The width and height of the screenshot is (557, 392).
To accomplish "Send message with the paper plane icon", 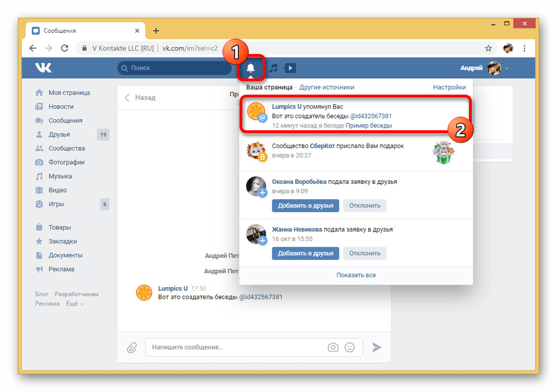I will point(377,347).
